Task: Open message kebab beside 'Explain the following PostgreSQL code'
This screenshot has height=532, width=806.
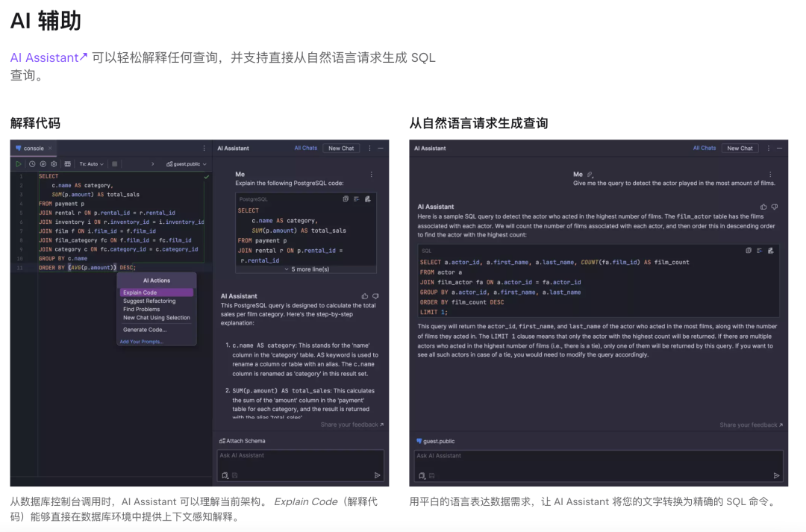Action: [372, 175]
